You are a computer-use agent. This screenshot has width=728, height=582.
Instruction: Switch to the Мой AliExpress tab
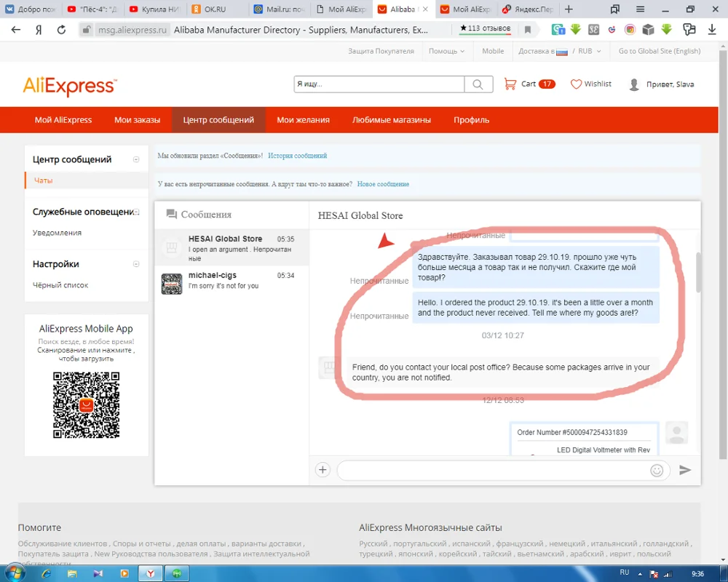click(x=63, y=120)
